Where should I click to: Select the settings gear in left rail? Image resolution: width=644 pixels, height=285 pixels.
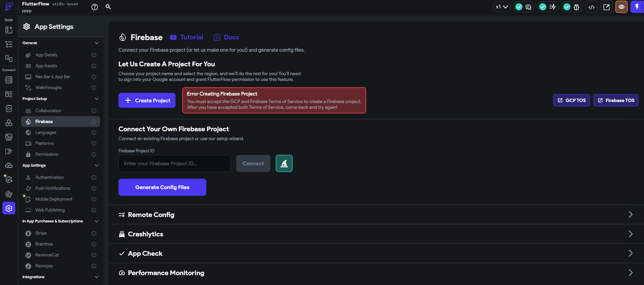tap(9, 208)
